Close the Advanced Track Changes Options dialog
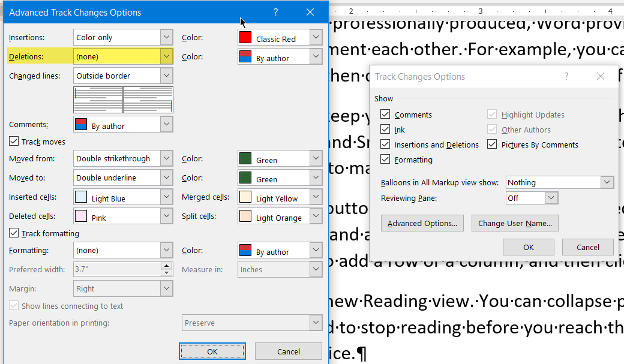Viewport: 624px width, 364px height. 310,13
